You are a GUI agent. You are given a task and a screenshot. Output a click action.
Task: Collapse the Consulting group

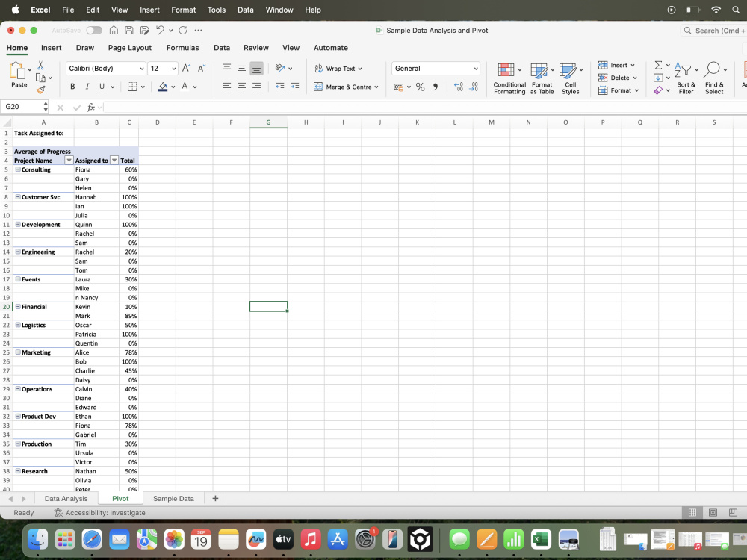click(18, 169)
